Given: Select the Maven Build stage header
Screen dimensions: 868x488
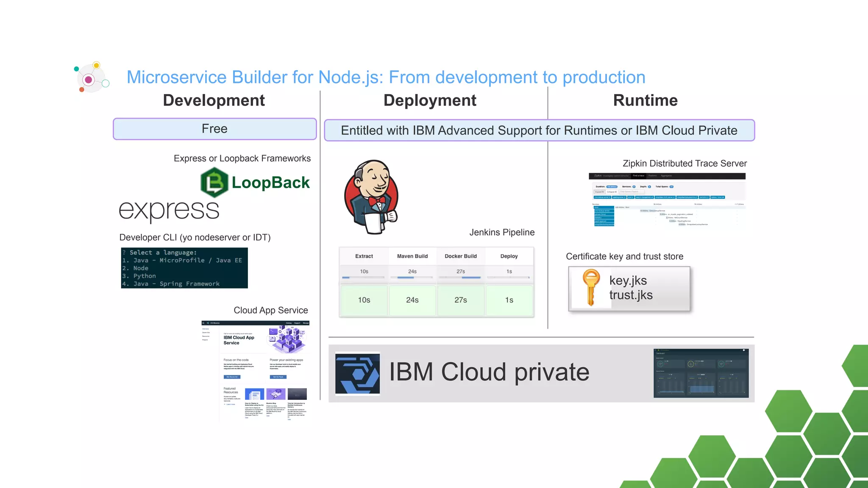Looking at the screenshot, I should click(412, 256).
